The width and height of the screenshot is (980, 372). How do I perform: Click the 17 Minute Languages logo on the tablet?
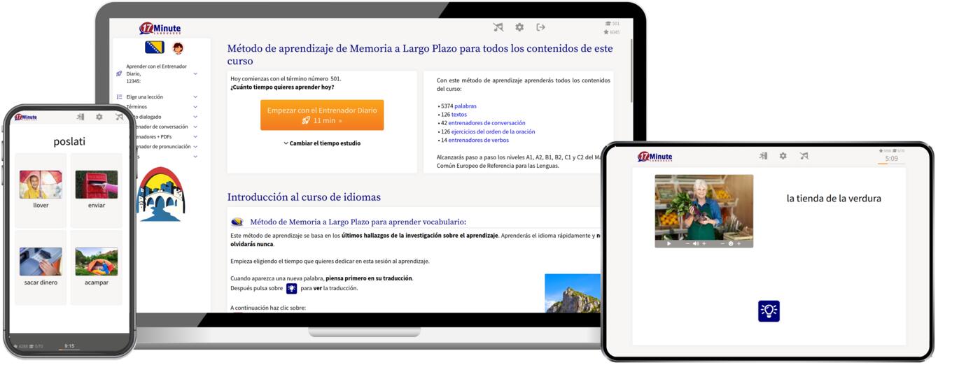654,157
